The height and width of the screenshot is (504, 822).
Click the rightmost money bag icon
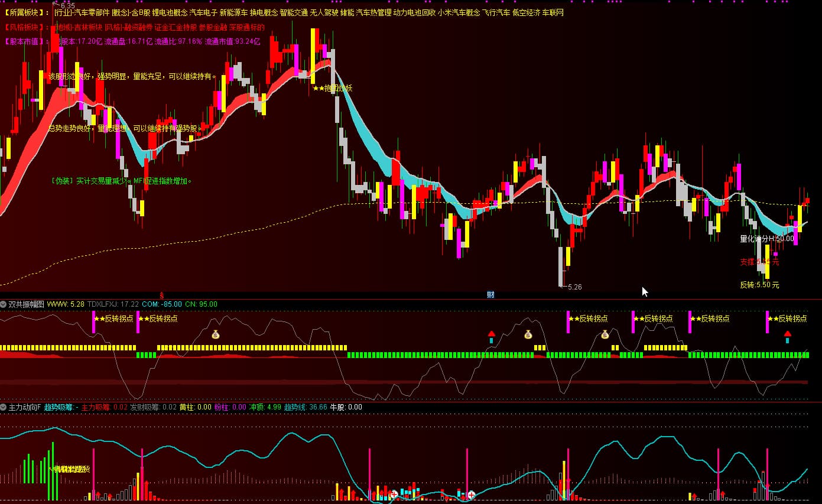pos(605,334)
